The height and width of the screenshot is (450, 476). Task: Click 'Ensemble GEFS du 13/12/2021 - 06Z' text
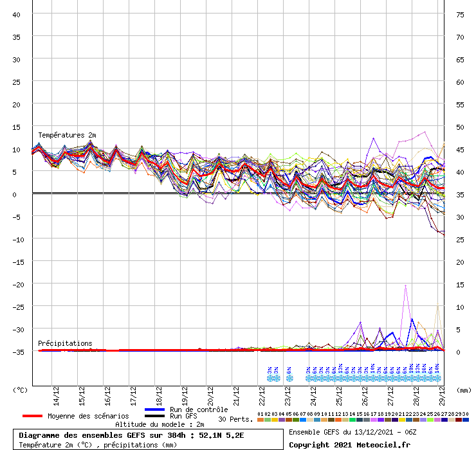(352, 432)
